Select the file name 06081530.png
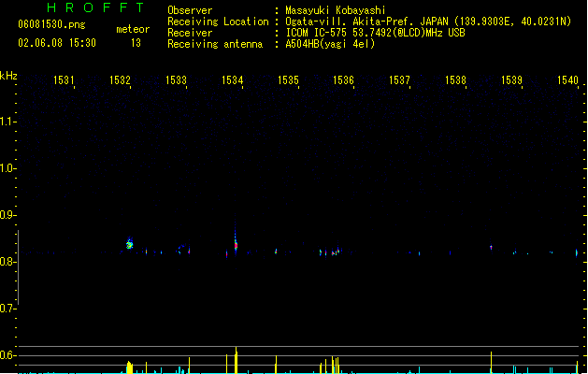 51,24
